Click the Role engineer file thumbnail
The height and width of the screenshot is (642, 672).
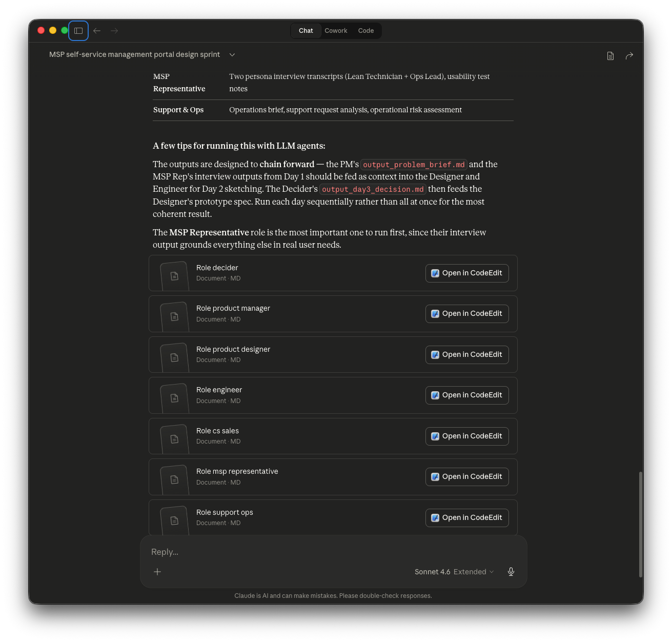coord(174,398)
